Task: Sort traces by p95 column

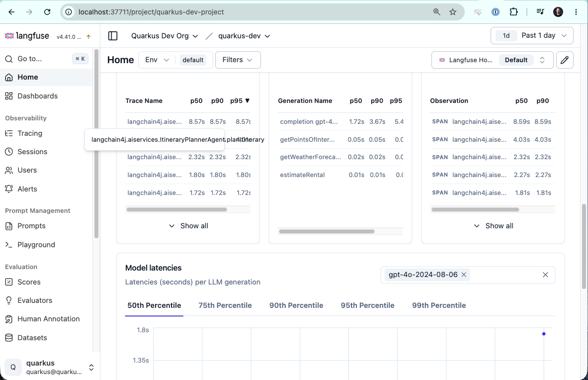Action: pyautogui.click(x=240, y=101)
